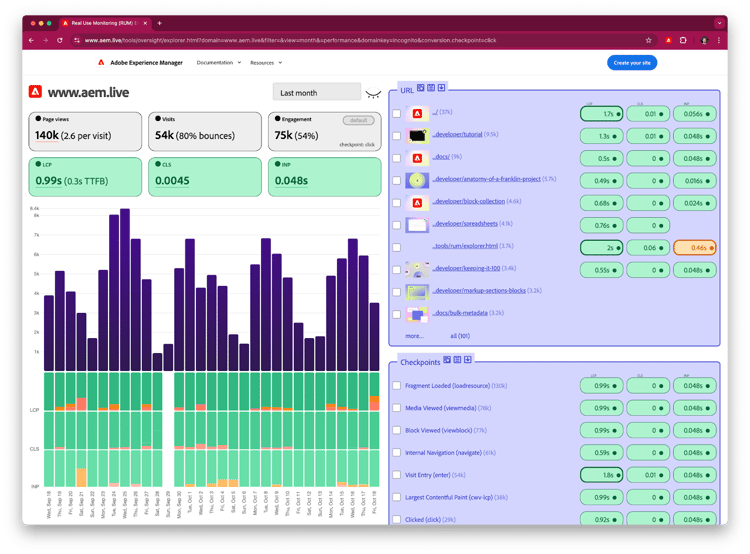The height and width of the screenshot is (554, 750).
Task: Select the Page views 140k card
Action: coord(85,132)
